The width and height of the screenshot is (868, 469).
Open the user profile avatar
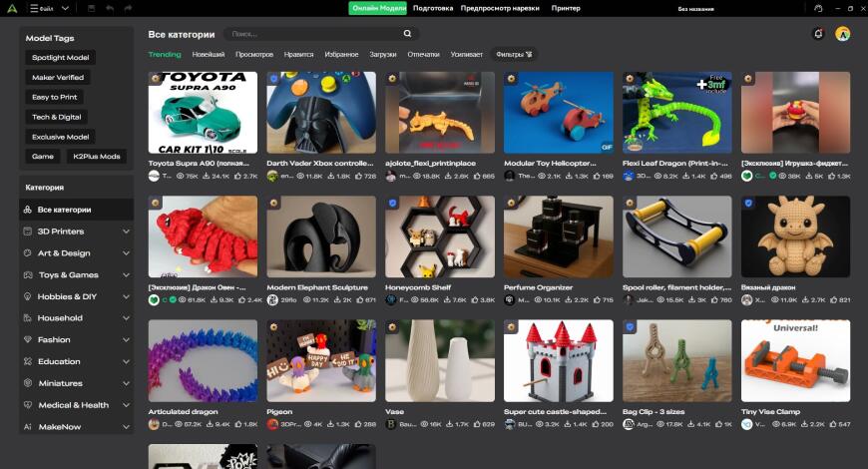(x=842, y=34)
